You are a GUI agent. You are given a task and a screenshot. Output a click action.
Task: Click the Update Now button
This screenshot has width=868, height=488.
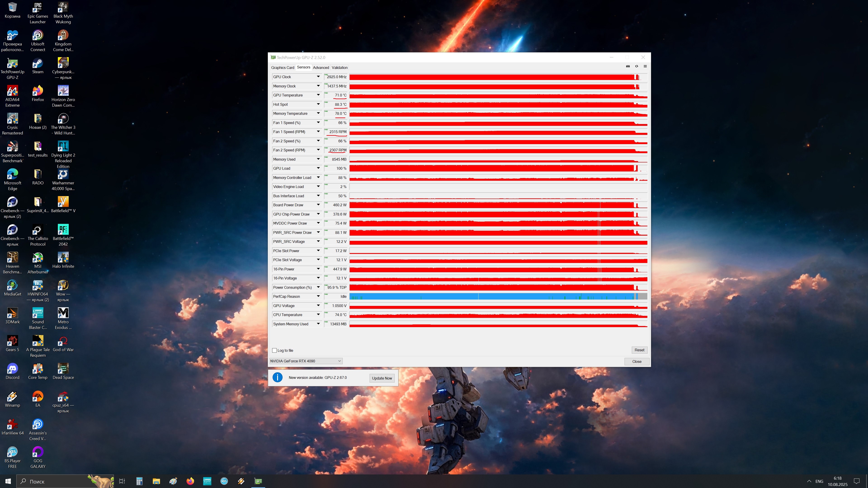(x=382, y=378)
